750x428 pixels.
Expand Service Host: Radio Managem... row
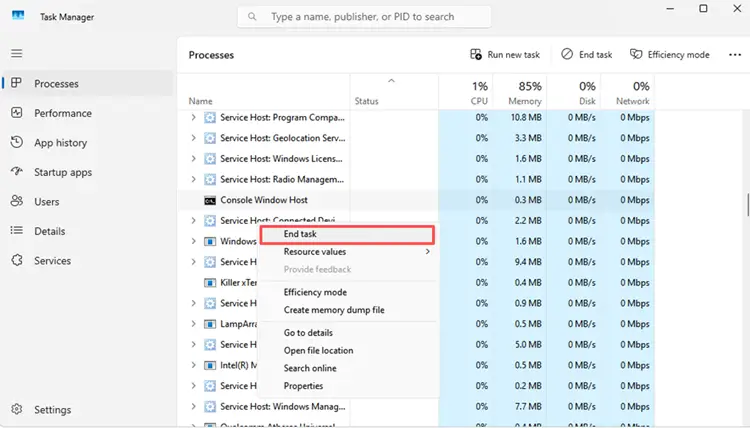193,179
